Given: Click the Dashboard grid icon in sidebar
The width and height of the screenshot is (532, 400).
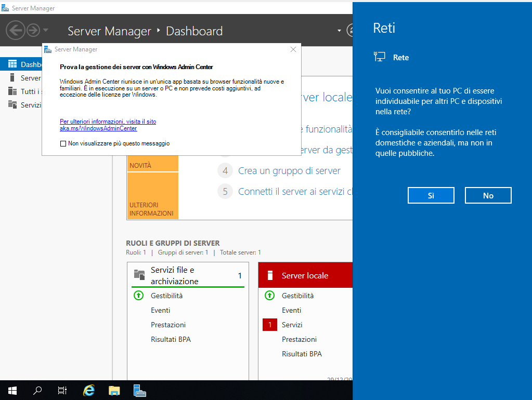Looking at the screenshot, I should pos(12,64).
